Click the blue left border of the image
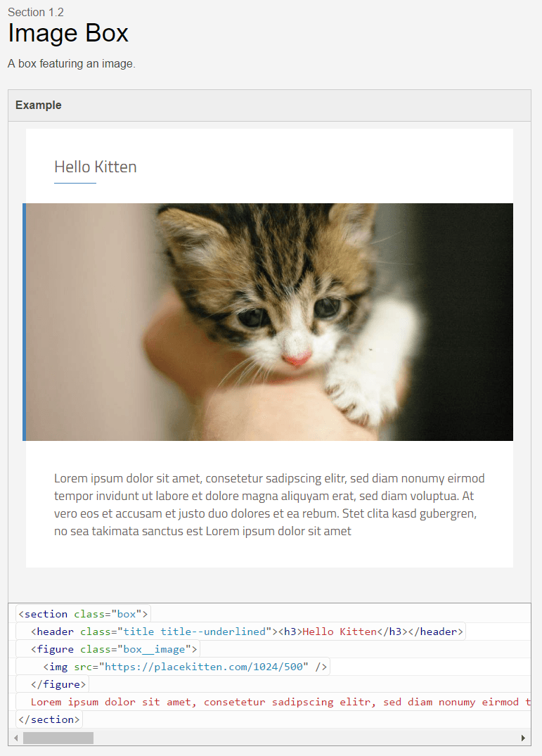 pos(24,321)
